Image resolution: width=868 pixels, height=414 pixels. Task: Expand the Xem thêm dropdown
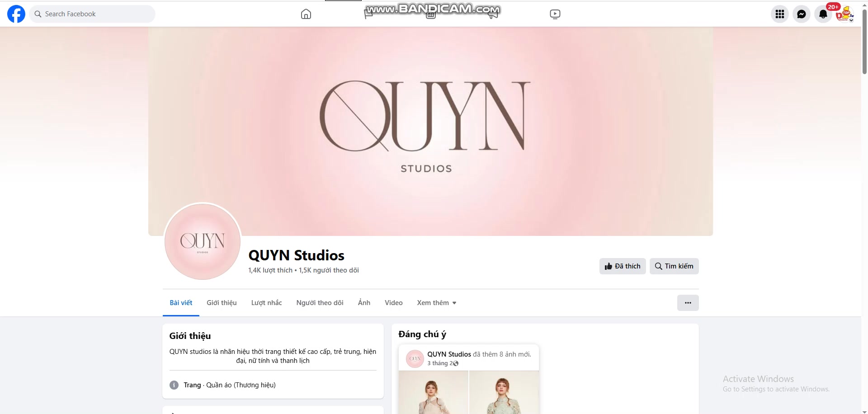(437, 303)
